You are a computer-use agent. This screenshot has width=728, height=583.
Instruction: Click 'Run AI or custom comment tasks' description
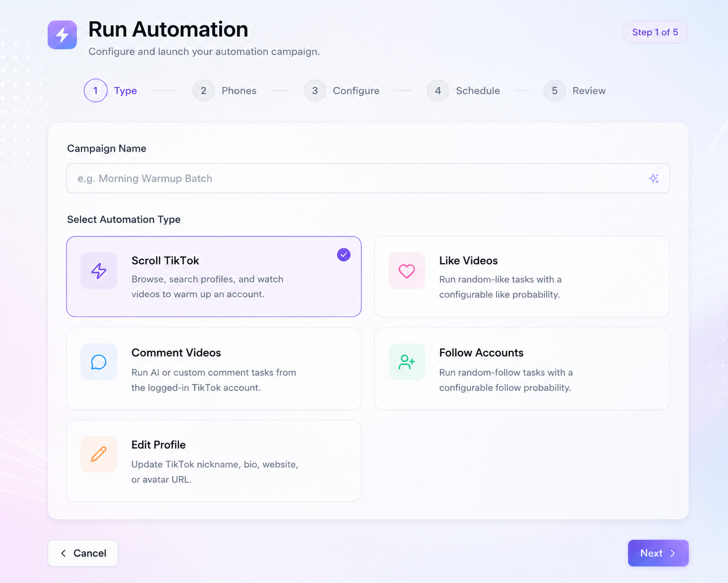coord(213,372)
